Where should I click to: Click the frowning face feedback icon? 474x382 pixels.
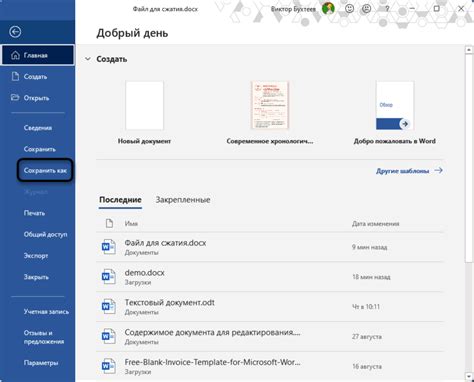pyautogui.click(x=366, y=9)
